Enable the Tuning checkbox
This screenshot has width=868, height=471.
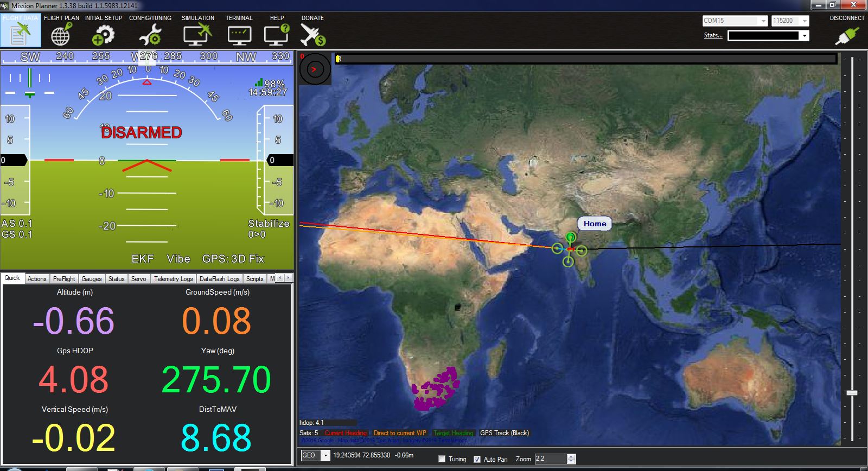pyautogui.click(x=442, y=459)
